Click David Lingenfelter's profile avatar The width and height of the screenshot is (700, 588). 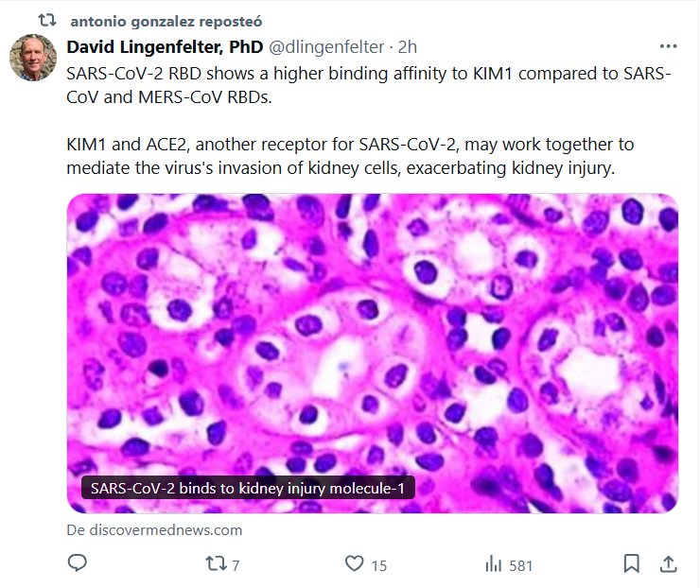(33, 59)
